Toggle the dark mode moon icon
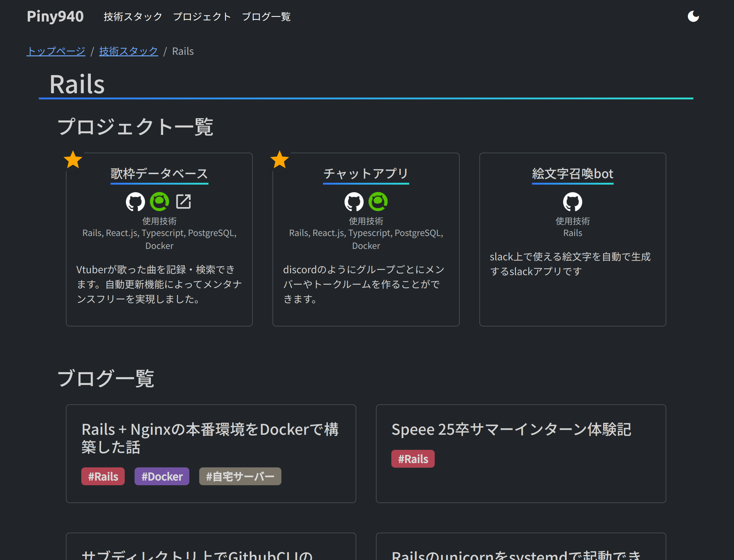734x560 pixels. (x=693, y=16)
